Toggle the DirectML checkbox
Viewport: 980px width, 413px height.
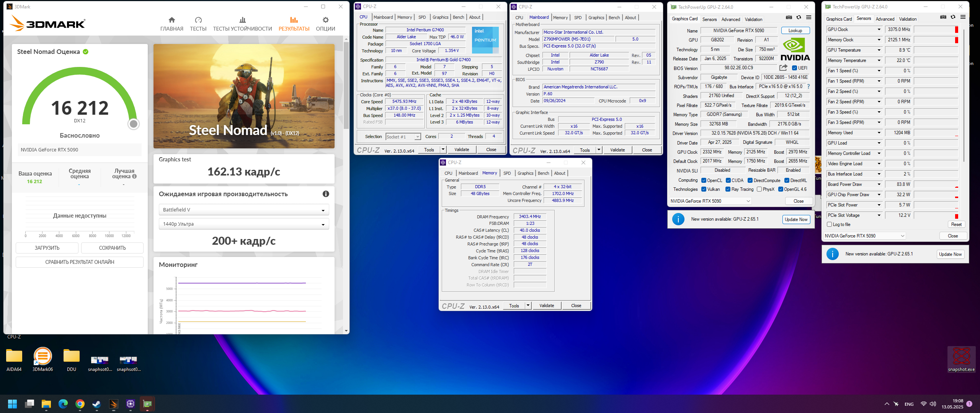pyautogui.click(x=787, y=180)
